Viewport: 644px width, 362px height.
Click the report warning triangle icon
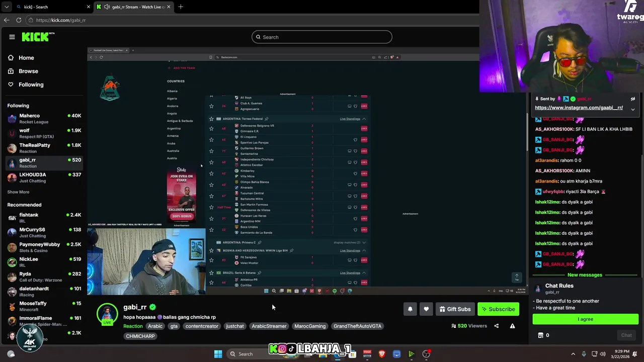click(x=512, y=326)
